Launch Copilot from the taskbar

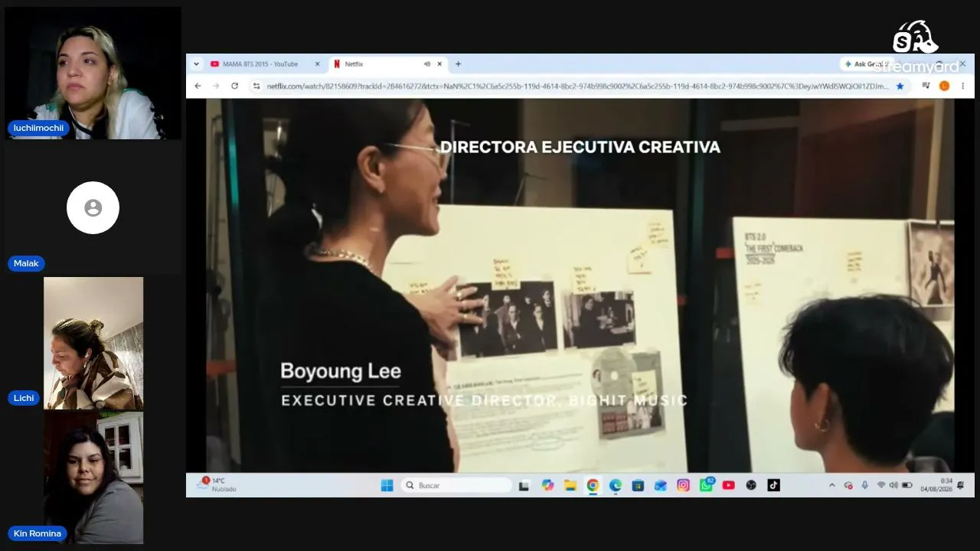[x=547, y=485]
